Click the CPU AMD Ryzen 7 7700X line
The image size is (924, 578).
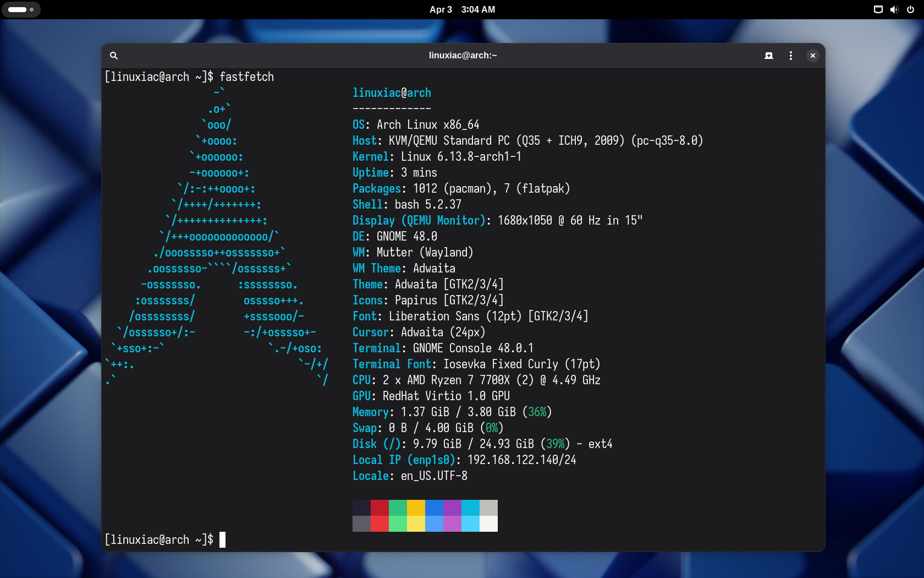pos(476,380)
